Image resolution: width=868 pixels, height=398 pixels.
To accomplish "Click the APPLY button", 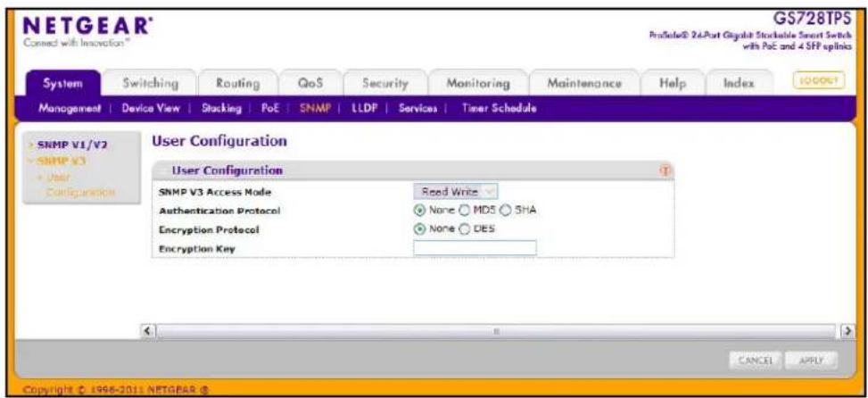I will coord(810,360).
